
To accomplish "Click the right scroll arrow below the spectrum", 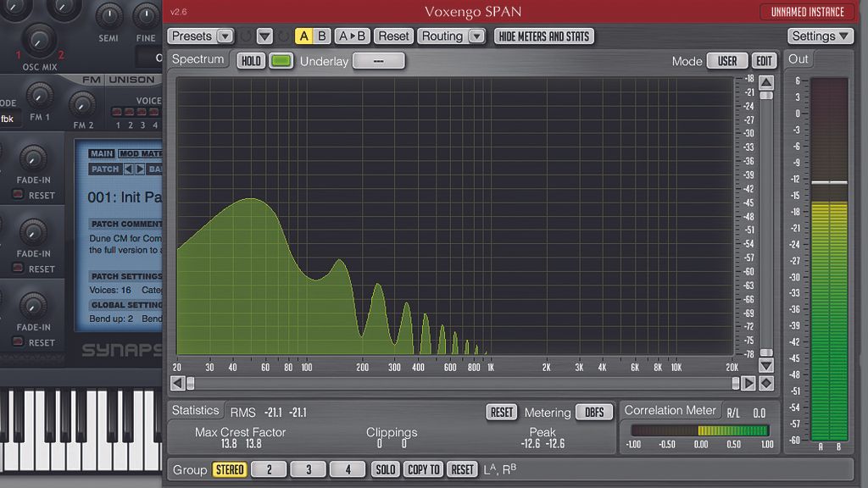I will pyautogui.click(x=749, y=383).
